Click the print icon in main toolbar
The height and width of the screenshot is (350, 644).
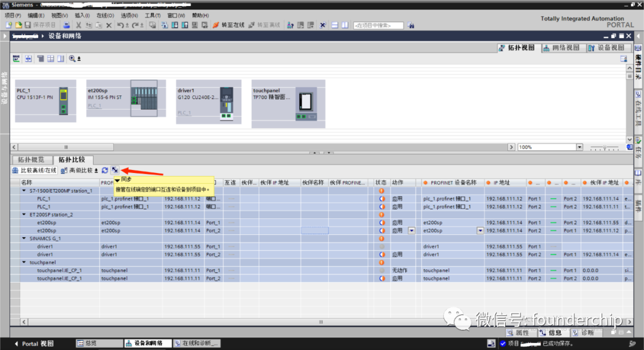[66, 25]
